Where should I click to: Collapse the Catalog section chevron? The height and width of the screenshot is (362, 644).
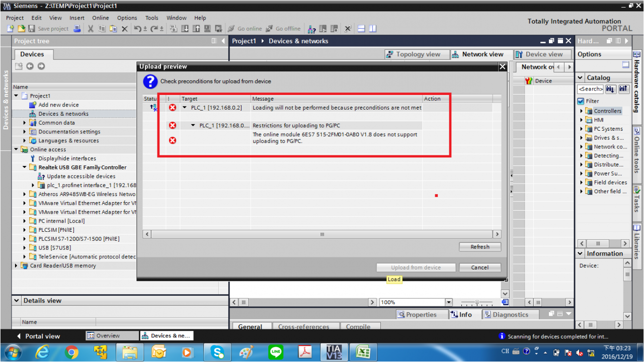(x=581, y=78)
